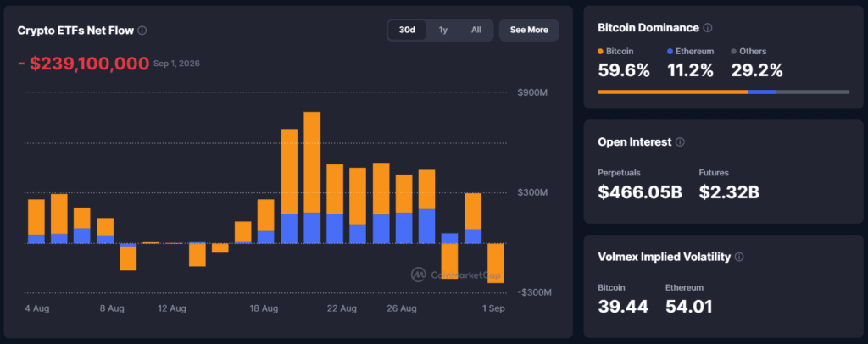The width and height of the screenshot is (868, 344).
Task: Click the Volmex Implied Volatility title
Action: (x=665, y=258)
